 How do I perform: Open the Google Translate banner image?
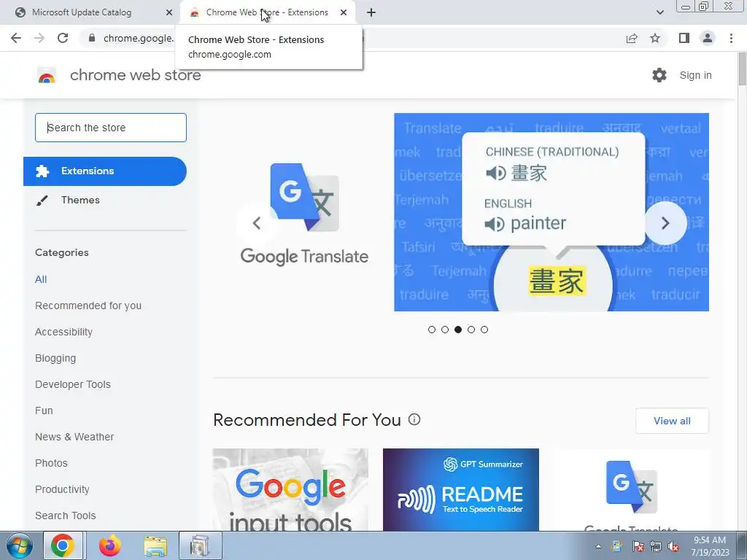[551, 212]
